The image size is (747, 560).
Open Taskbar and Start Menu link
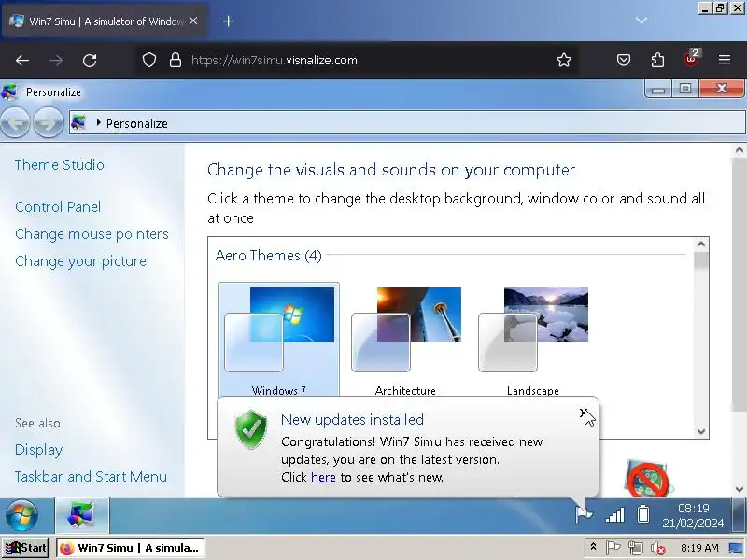point(91,477)
